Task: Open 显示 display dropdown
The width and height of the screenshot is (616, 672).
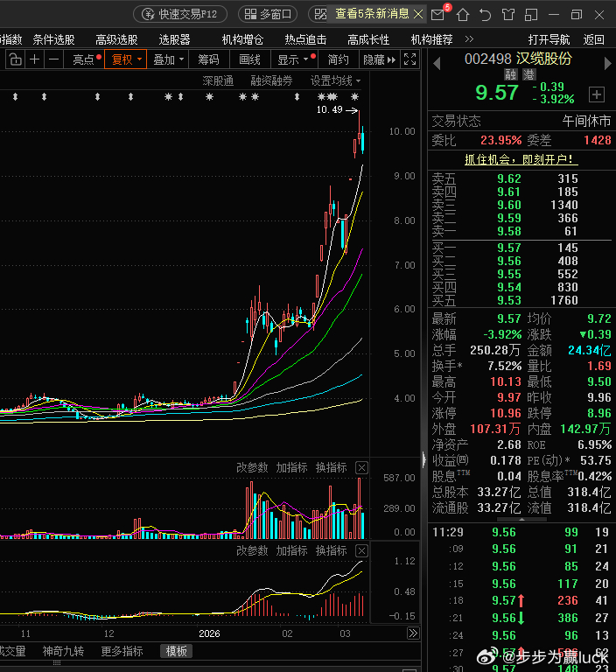Action: coord(295,59)
